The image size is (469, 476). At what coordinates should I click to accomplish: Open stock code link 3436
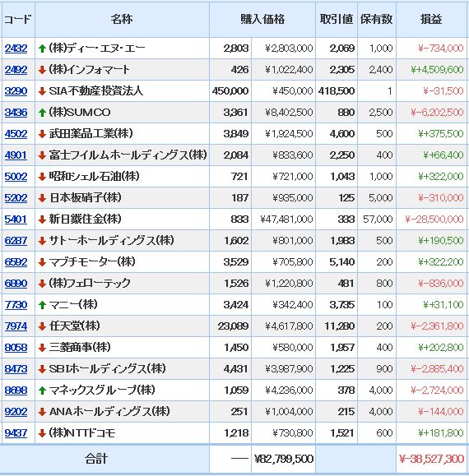pos(16,113)
